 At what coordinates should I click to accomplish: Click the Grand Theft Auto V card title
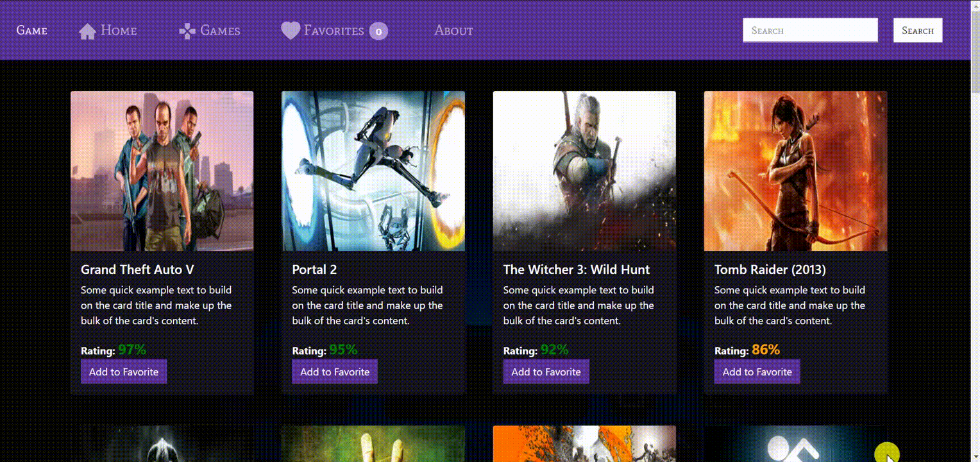click(137, 269)
